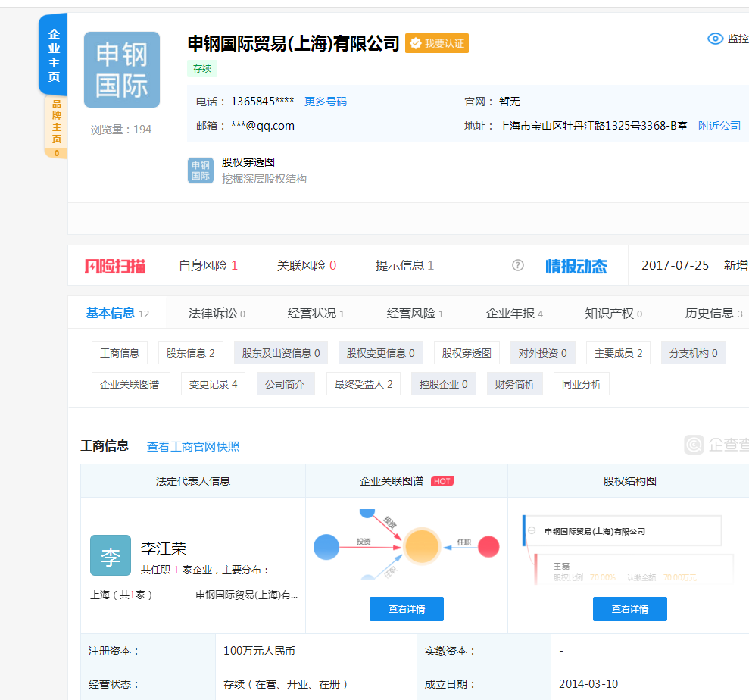
Task: Click the 情报动态 intelligence feed logo
Action: [576, 266]
